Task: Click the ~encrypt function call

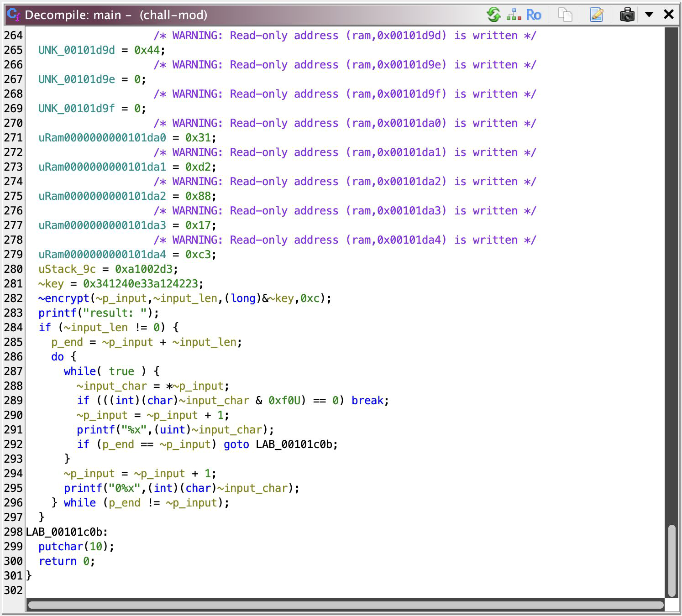Action: [x=64, y=298]
